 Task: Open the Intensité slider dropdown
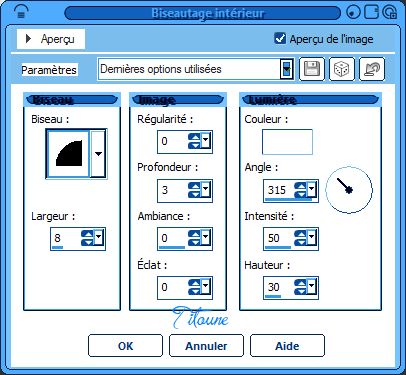pos(311,237)
